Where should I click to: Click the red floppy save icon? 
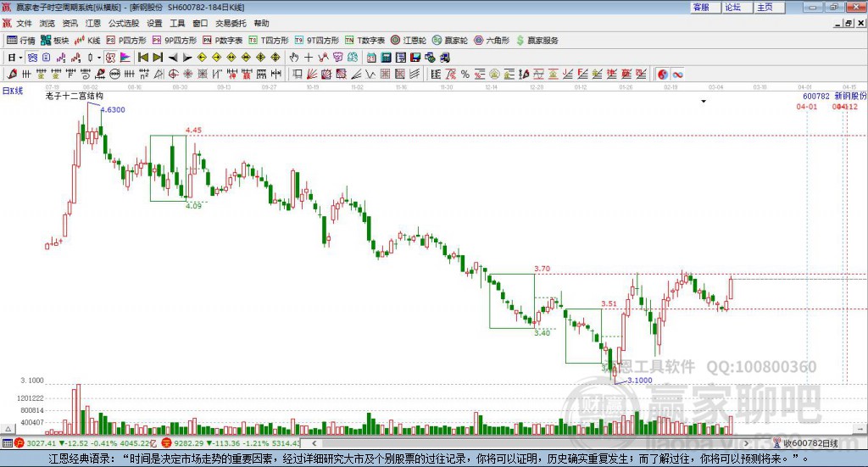tap(415, 58)
